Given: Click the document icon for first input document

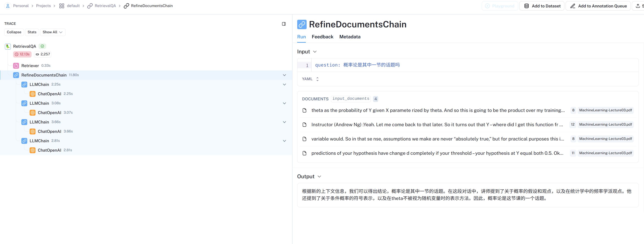Looking at the screenshot, I should (x=304, y=110).
